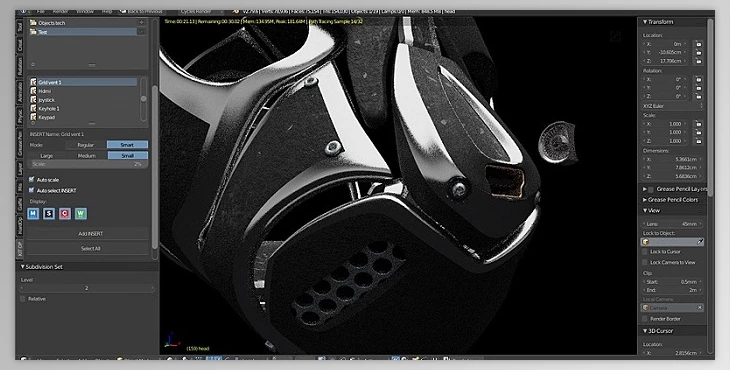The image size is (730, 370).
Task: Click the dark S display icon
Action: point(49,214)
